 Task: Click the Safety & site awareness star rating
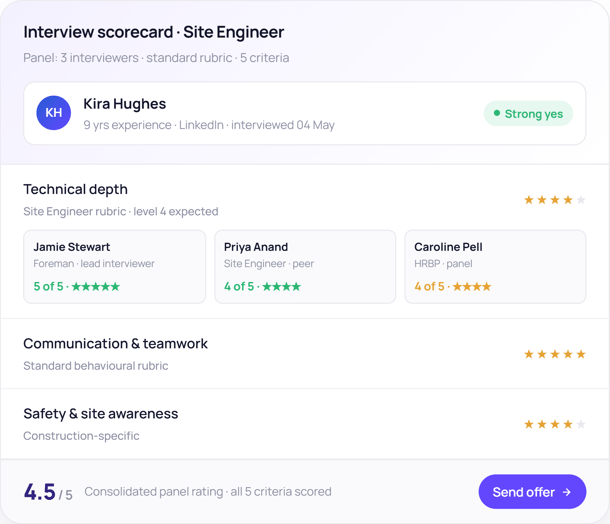tap(555, 424)
